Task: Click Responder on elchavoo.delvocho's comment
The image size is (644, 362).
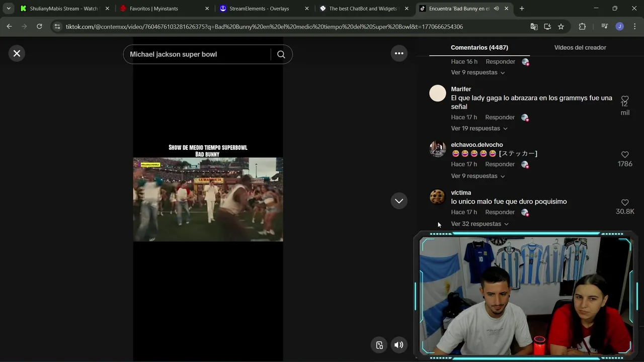Action: point(500,164)
